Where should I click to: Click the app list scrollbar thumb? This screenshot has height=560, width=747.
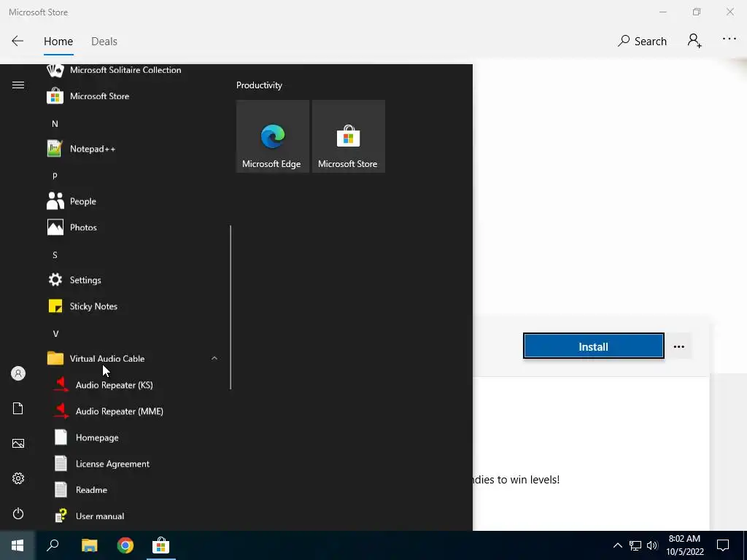click(x=231, y=307)
